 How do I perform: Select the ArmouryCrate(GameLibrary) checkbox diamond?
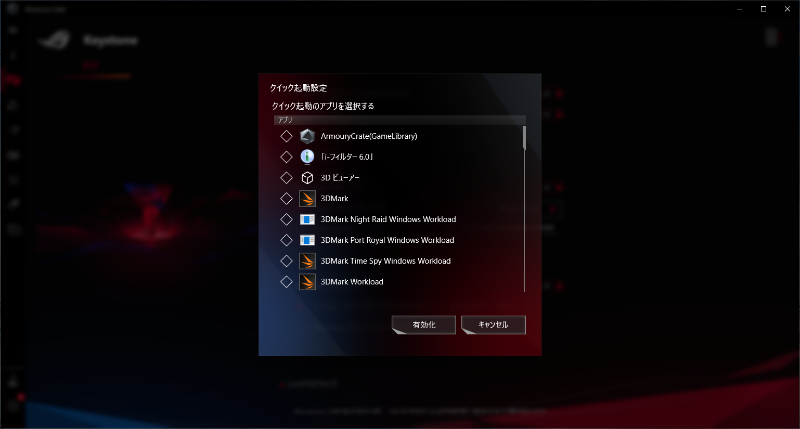point(286,136)
